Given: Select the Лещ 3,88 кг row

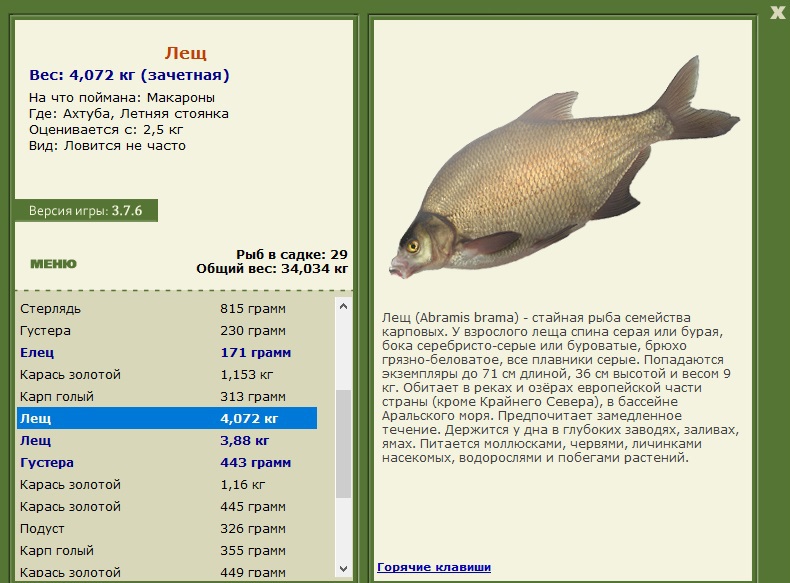Looking at the screenshot, I should point(167,440).
